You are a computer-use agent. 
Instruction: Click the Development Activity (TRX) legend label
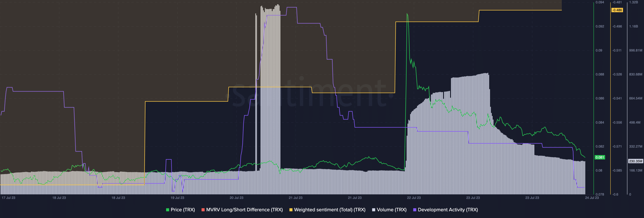448,210
